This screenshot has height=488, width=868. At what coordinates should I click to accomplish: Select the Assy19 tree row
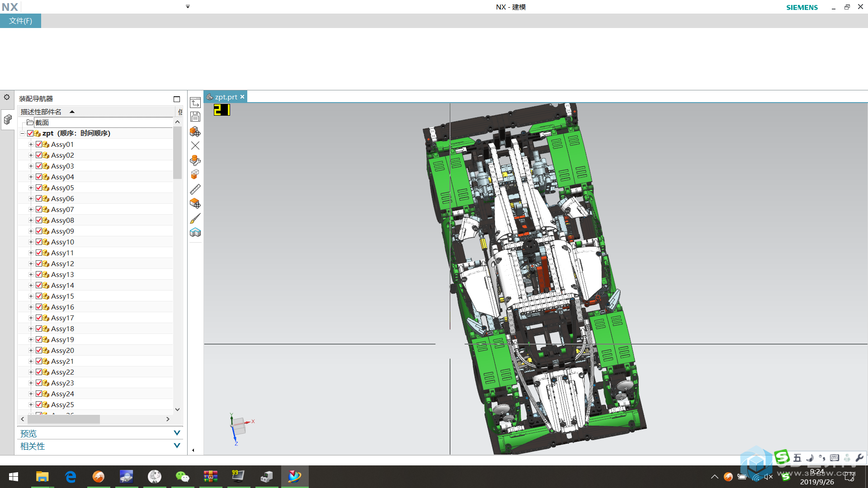pos(95,339)
